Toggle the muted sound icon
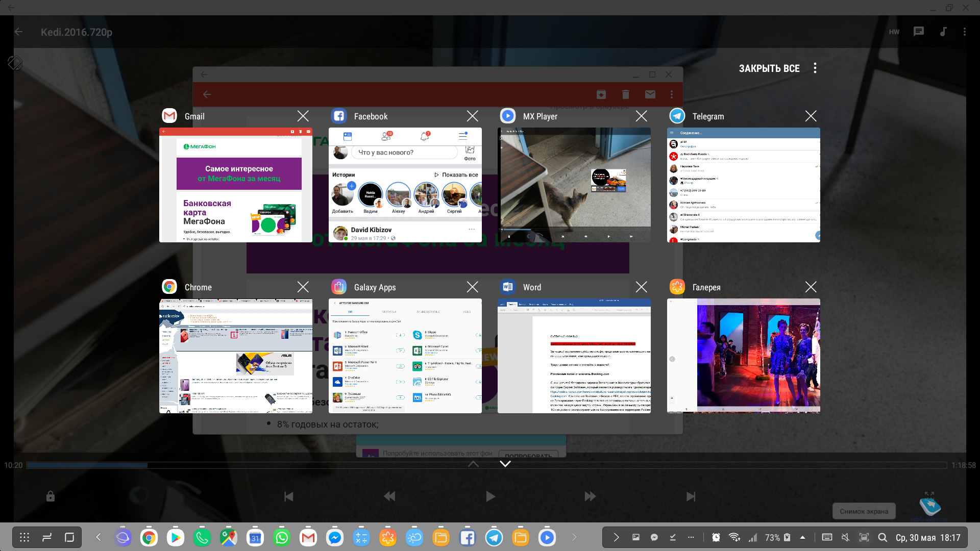The image size is (980, 551). [x=845, y=537]
